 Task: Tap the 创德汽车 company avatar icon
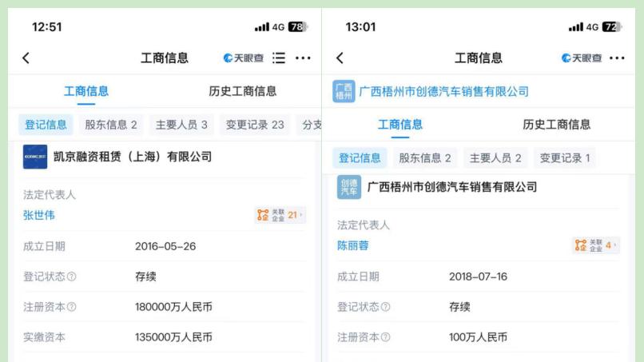coord(349,187)
